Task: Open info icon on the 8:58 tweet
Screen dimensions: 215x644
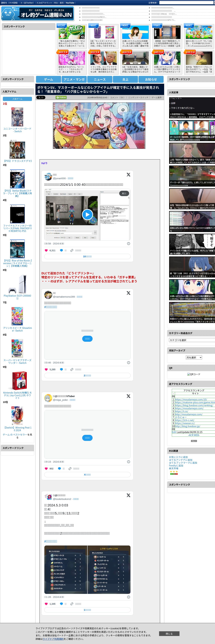Action: click(x=128, y=243)
